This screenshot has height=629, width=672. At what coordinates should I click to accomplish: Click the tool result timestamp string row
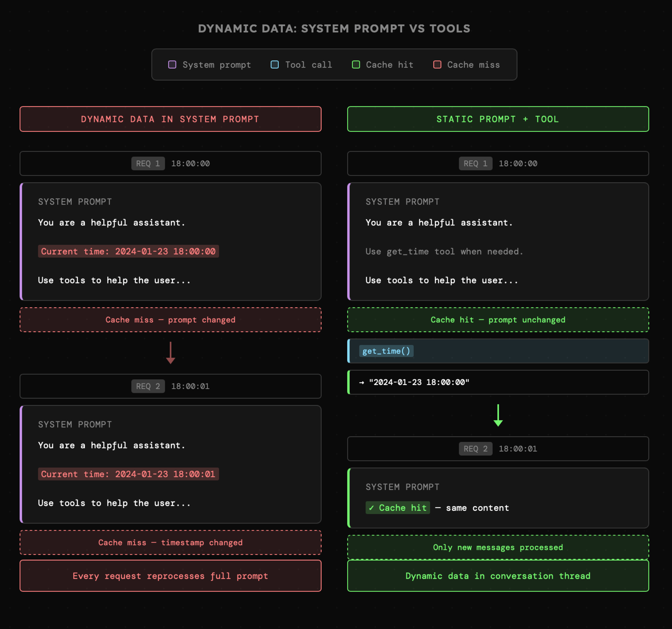click(419, 382)
